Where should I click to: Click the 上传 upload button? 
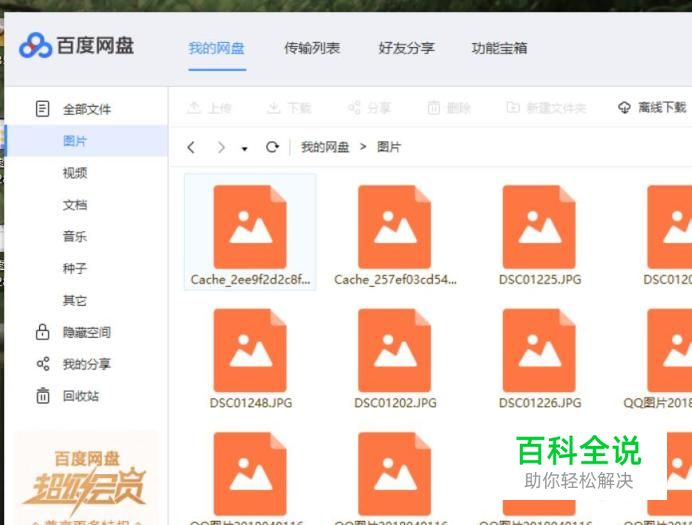[x=209, y=108]
